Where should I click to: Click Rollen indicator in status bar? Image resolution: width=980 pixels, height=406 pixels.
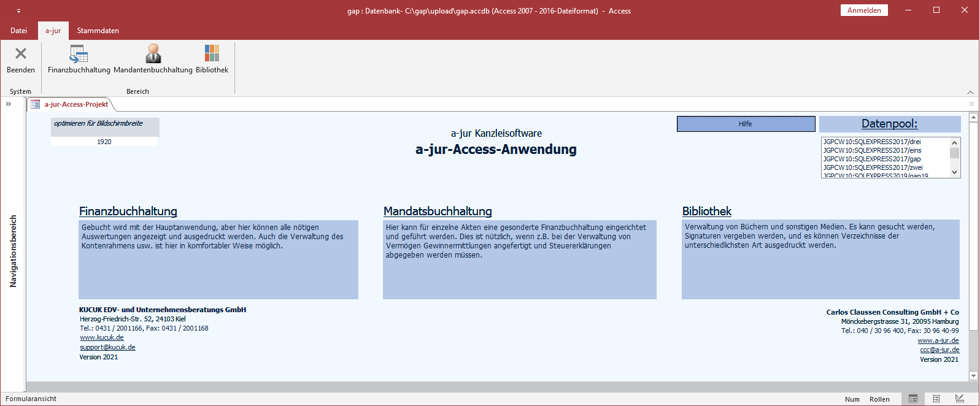tap(879, 399)
